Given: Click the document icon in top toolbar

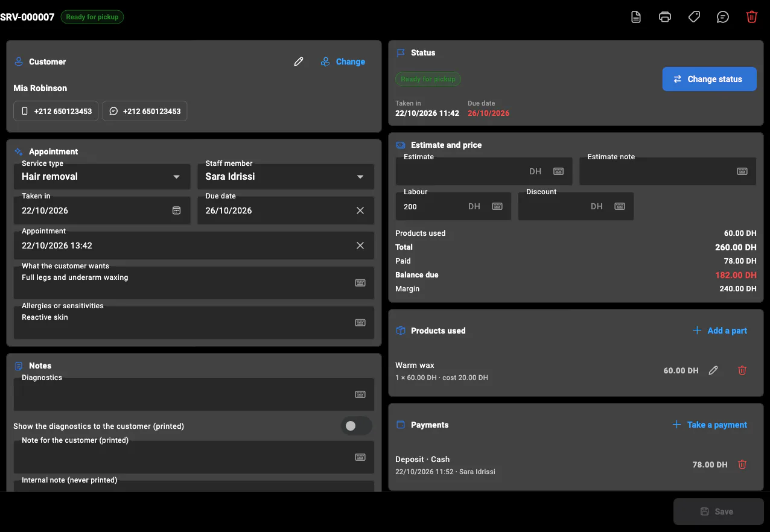Looking at the screenshot, I should [636, 17].
